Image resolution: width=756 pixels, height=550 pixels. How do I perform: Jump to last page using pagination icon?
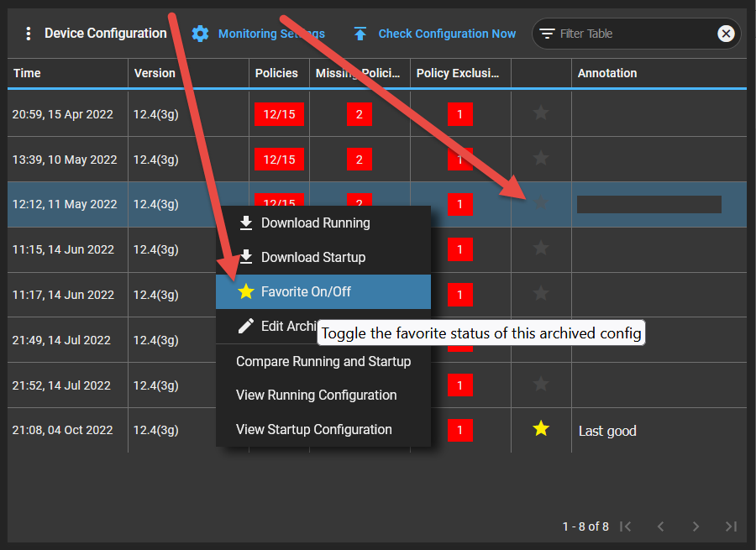[x=731, y=526]
